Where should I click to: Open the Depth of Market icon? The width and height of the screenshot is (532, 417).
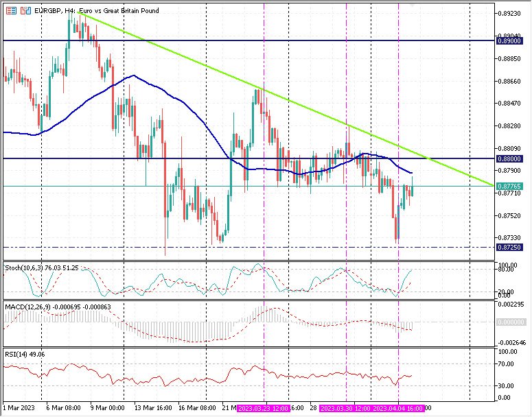click(25, 12)
